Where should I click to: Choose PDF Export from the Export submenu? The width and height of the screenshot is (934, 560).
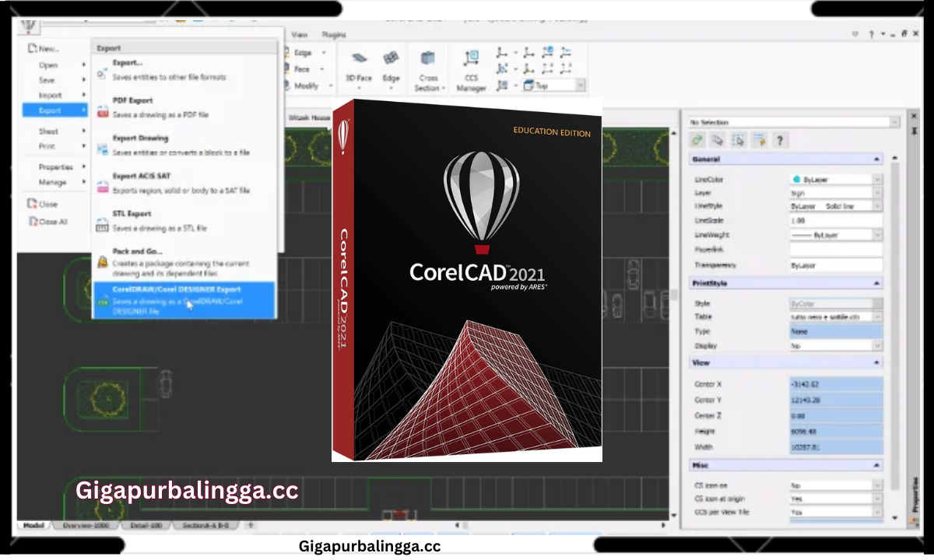click(x=185, y=107)
